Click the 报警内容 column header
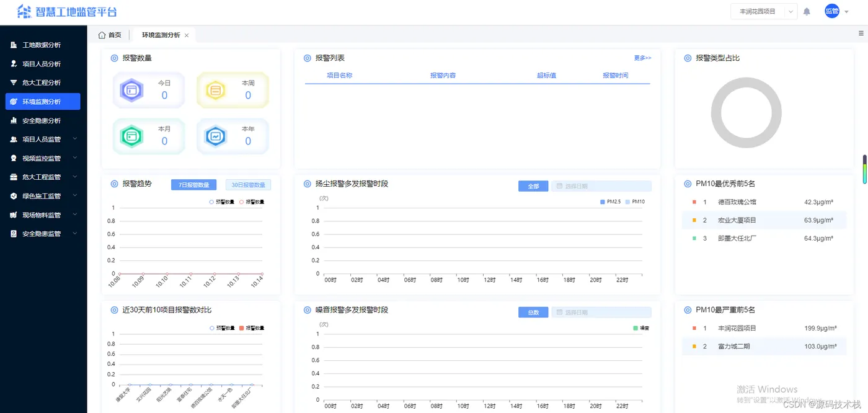The image size is (868, 413). point(443,76)
